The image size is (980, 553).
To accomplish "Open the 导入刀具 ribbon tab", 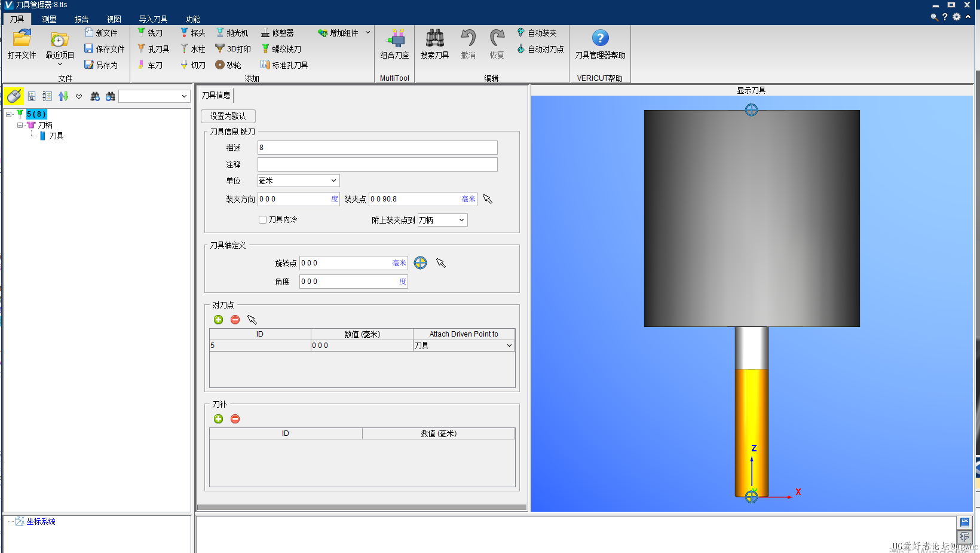I will tap(153, 19).
